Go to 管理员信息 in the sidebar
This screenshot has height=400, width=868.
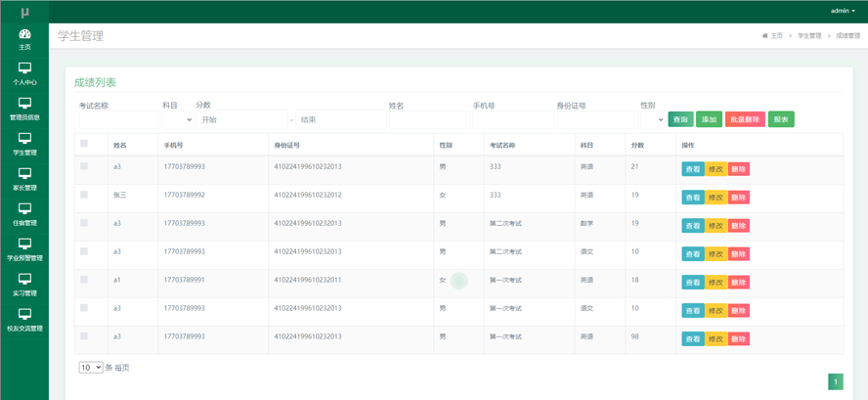click(x=24, y=110)
